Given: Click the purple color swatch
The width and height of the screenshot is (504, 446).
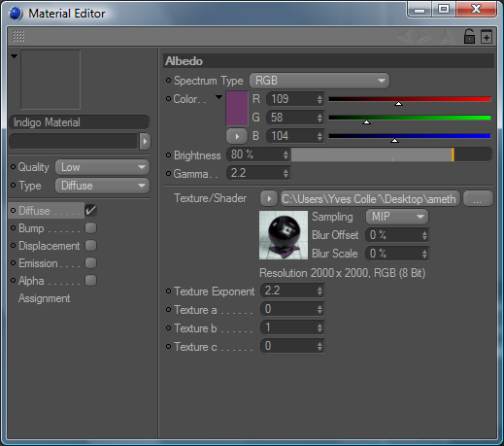Looking at the screenshot, I should coord(237,109).
